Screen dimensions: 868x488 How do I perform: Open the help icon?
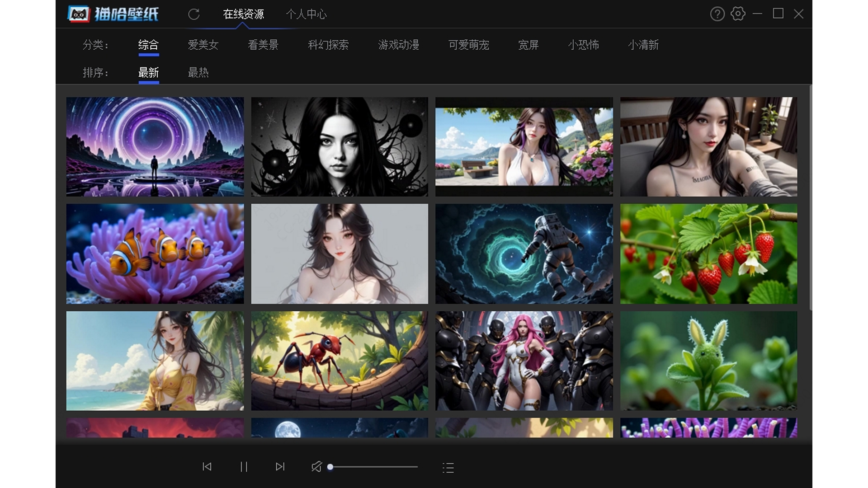(x=717, y=14)
